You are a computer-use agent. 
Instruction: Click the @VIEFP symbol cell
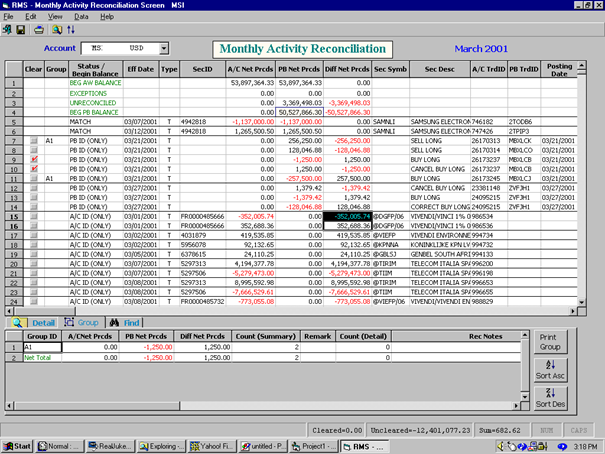point(390,235)
